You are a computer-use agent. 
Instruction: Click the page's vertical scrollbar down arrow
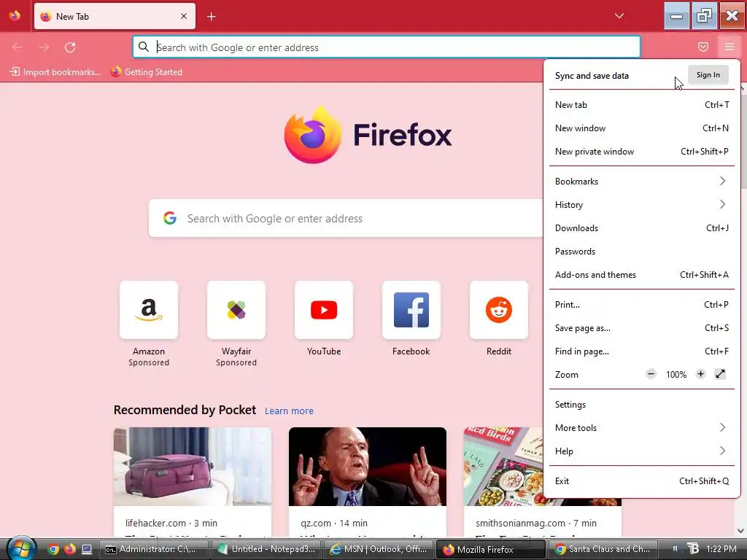click(x=741, y=531)
